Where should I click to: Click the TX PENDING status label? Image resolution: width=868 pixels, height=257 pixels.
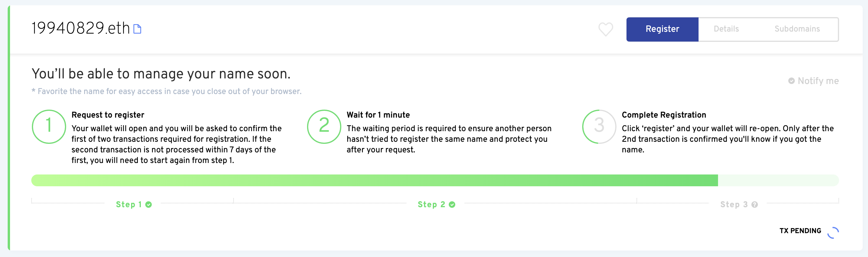[800, 231]
